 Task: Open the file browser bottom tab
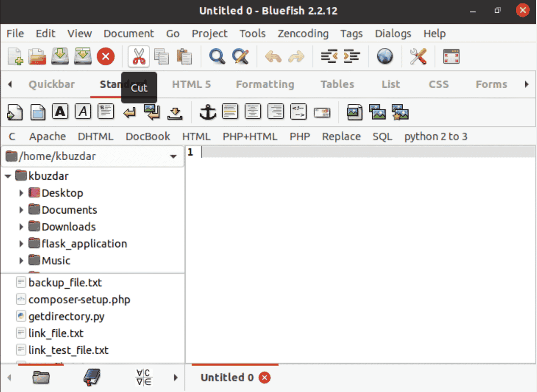coord(41,378)
